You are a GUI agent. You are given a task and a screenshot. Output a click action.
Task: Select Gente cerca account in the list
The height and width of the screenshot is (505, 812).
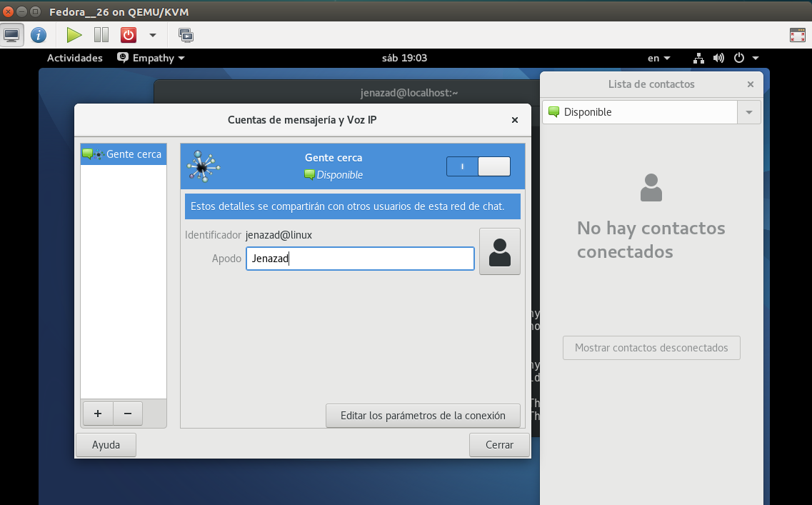tap(124, 154)
